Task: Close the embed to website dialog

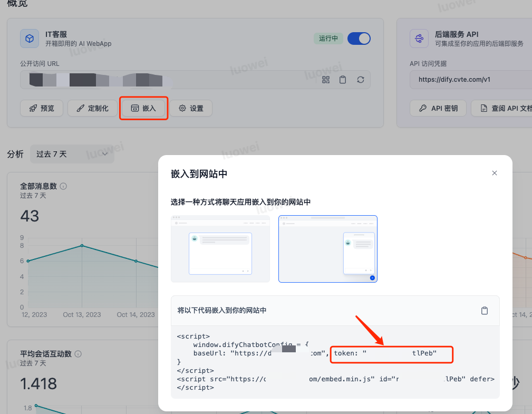Action: pyautogui.click(x=495, y=173)
